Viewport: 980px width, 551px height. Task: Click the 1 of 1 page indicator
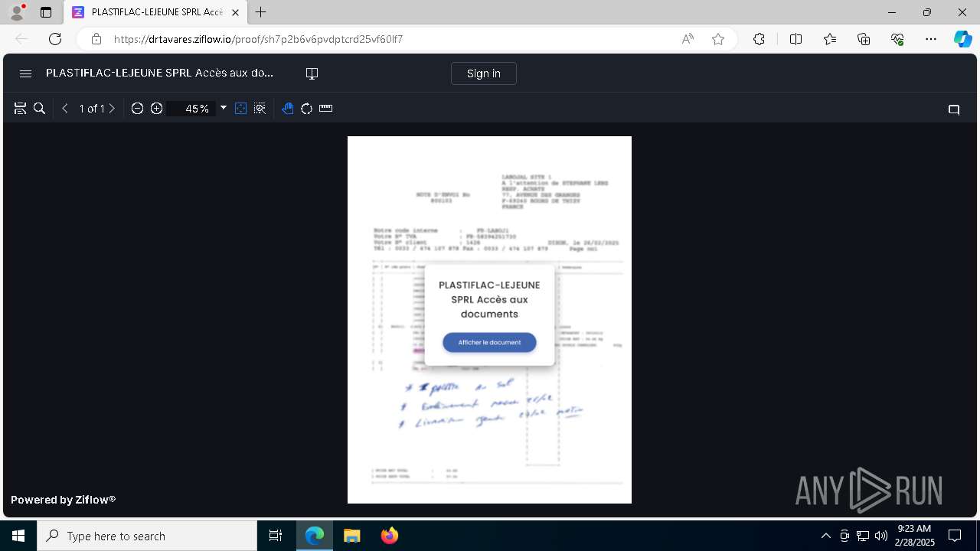point(91,109)
